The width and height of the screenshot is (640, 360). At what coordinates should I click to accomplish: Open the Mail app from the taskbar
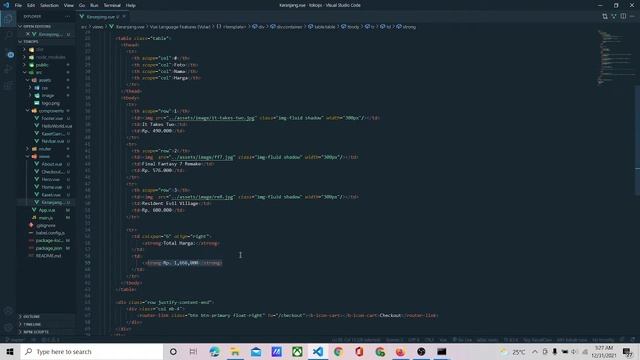(256, 351)
